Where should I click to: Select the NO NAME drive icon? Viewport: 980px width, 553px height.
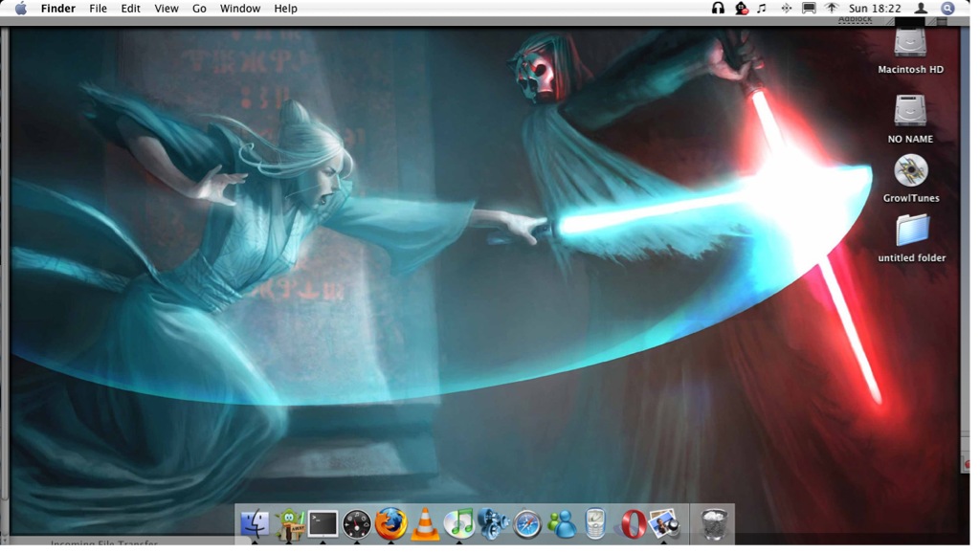point(910,112)
